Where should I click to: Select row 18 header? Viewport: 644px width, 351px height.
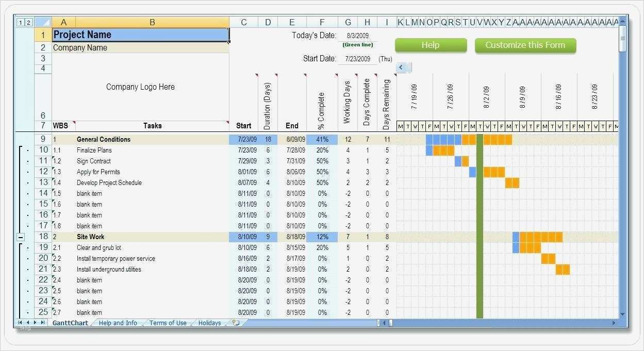click(x=43, y=237)
